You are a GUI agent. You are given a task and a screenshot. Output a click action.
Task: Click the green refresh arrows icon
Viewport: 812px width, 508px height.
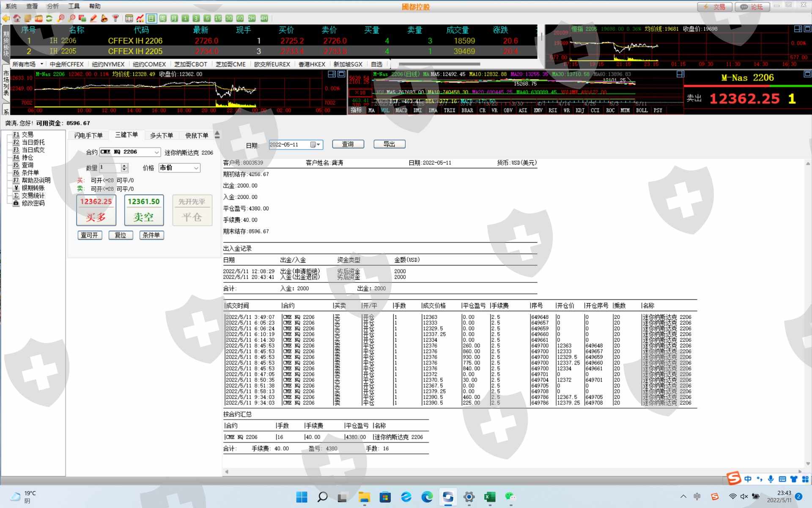(x=49, y=18)
